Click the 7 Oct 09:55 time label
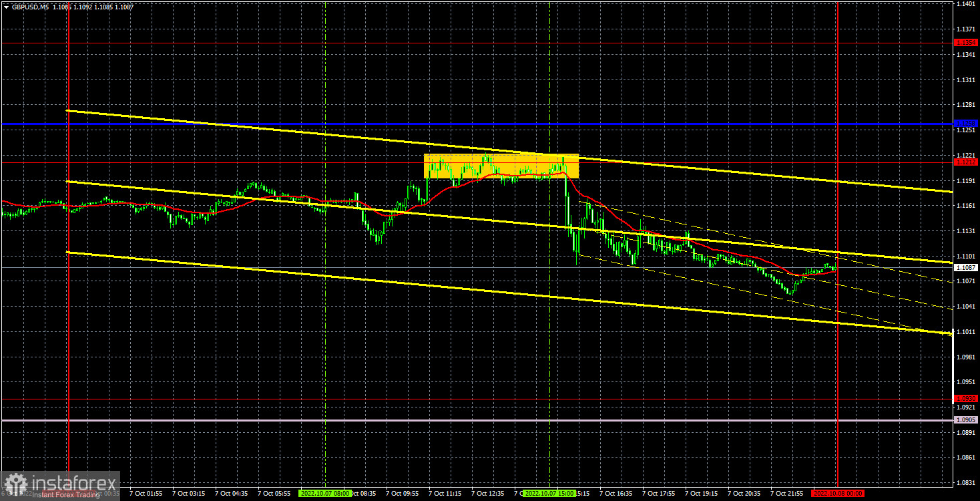 tap(403, 494)
